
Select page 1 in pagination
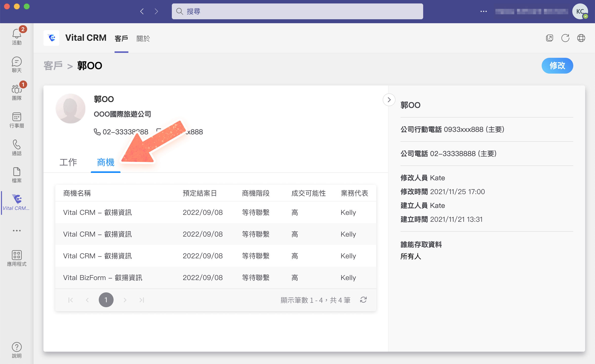pos(106,300)
